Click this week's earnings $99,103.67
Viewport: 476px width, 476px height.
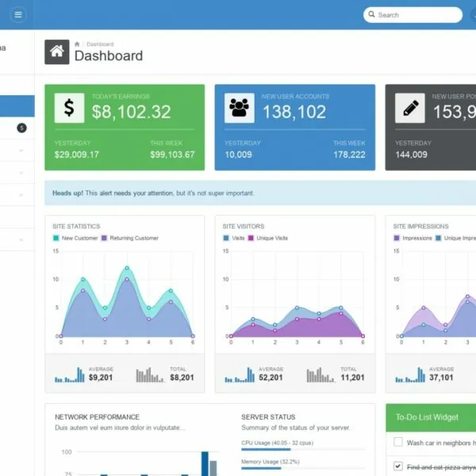click(172, 155)
